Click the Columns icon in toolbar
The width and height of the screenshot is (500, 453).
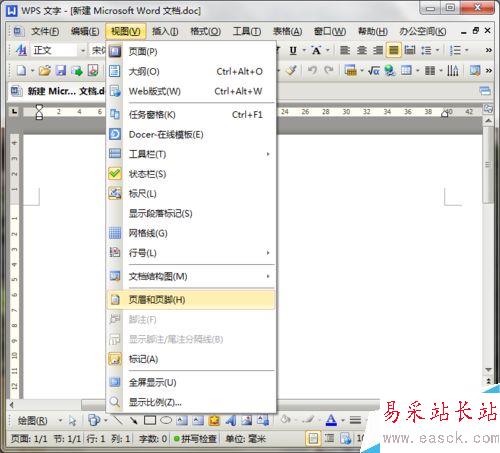point(430,70)
